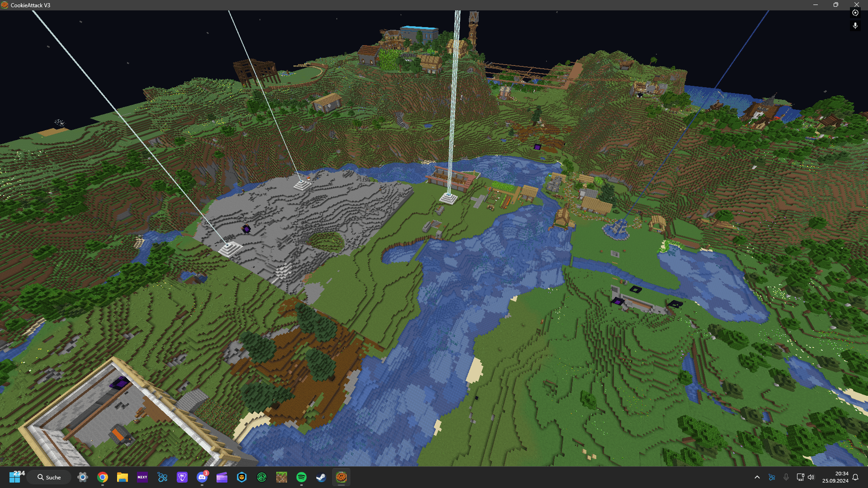
Task: Open Spotify from the taskbar
Action: click(x=302, y=477)
